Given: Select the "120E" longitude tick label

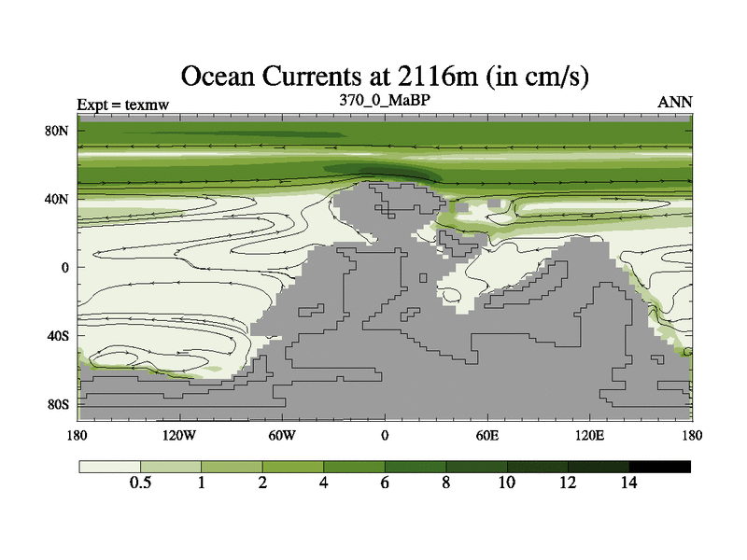Looking at the screenshot, I should pyautogui.click(x=589, y=436).
